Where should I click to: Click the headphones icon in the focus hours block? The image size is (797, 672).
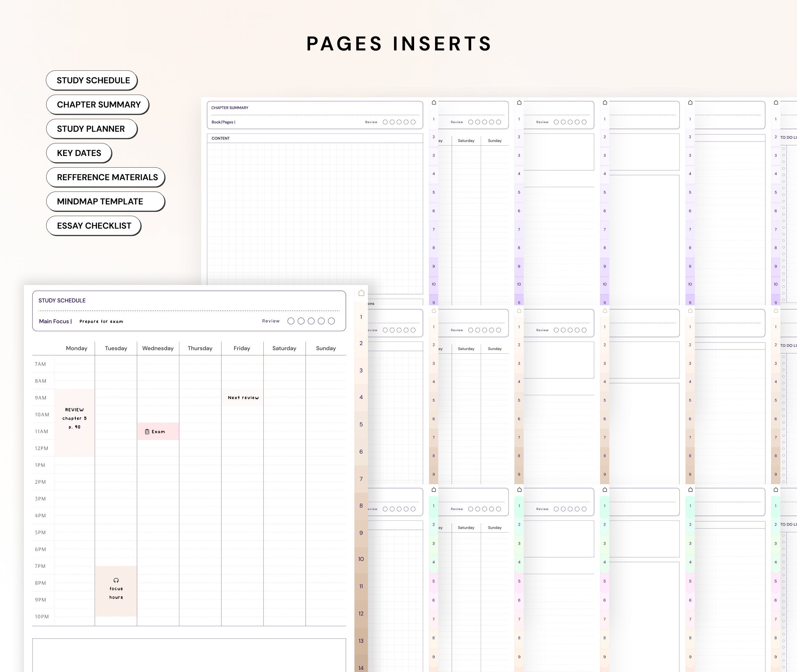(x=116, y=580)
